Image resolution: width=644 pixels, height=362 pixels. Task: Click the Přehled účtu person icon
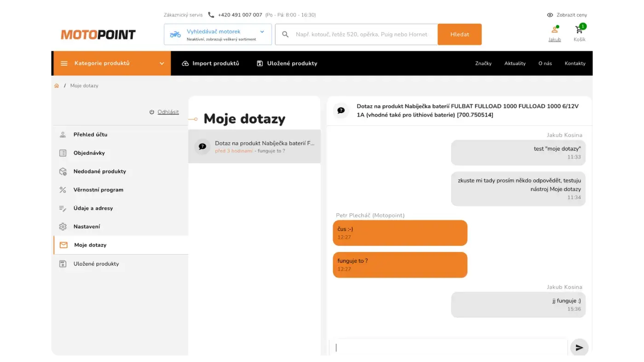63,135
